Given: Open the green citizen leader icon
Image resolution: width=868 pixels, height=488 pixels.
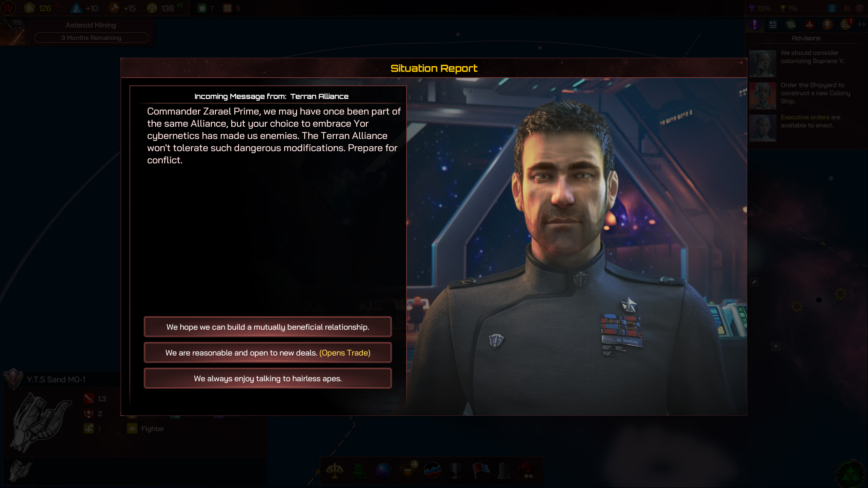Looking at the screenshot, I should click(x=359, y=471).
